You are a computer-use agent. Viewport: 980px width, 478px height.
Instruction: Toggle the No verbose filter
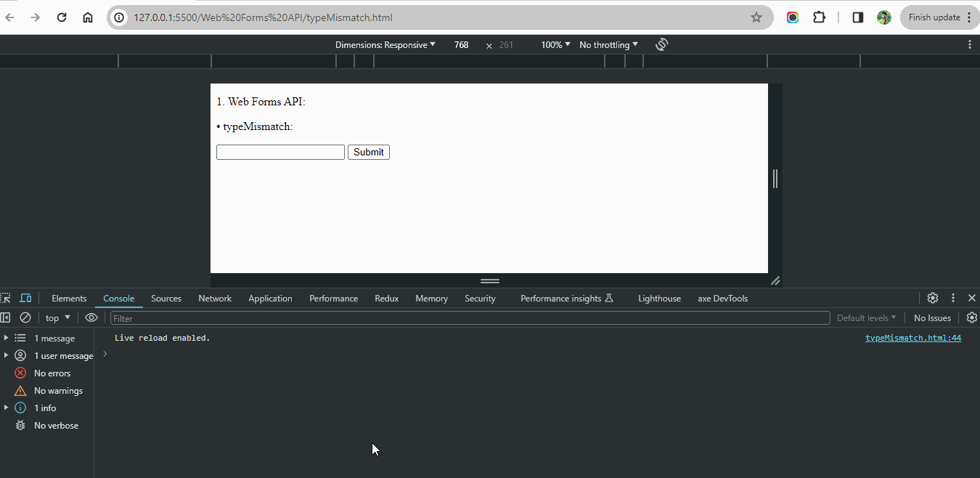[57, 425]
